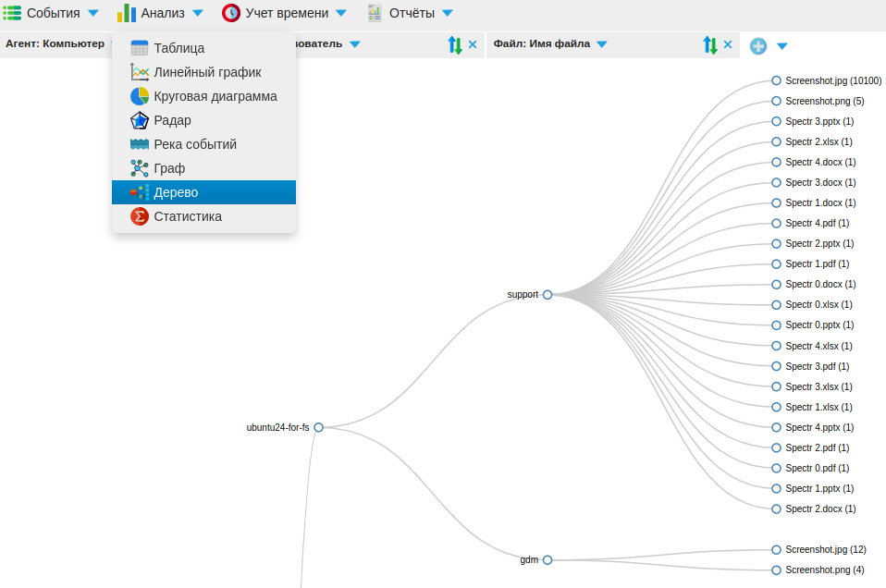Choose Статистика menu entry

coord(203,216)
